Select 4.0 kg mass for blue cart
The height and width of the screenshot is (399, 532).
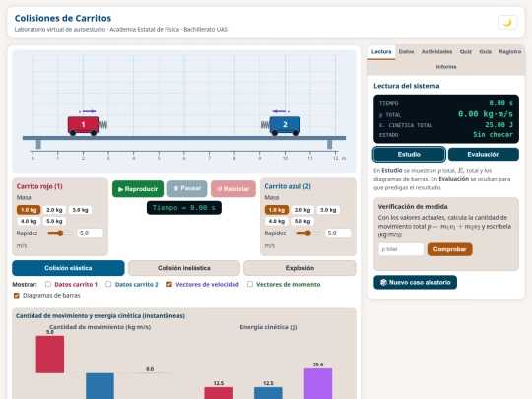277,221
